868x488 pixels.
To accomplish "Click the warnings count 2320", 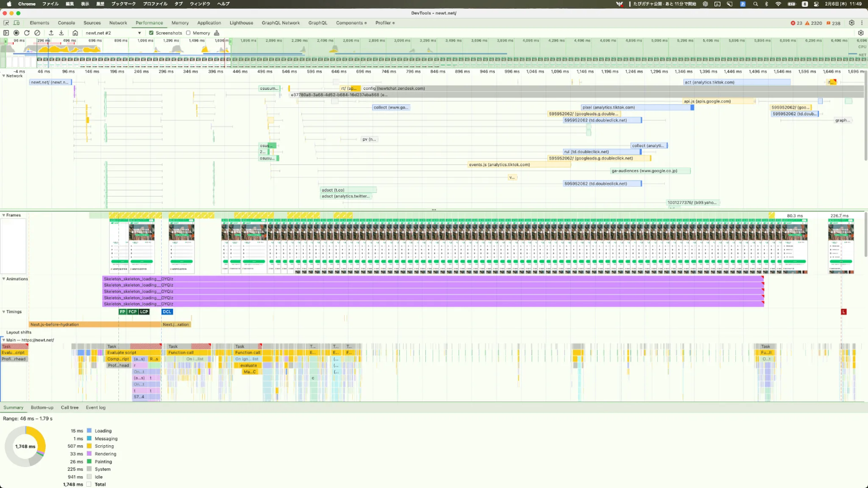I will pos(813,23).
